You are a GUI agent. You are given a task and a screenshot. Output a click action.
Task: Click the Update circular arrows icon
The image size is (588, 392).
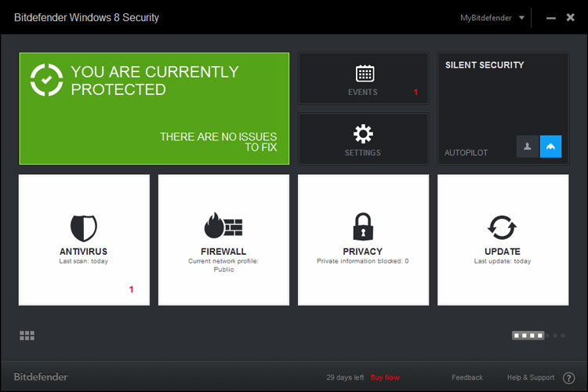coord(502,227)
